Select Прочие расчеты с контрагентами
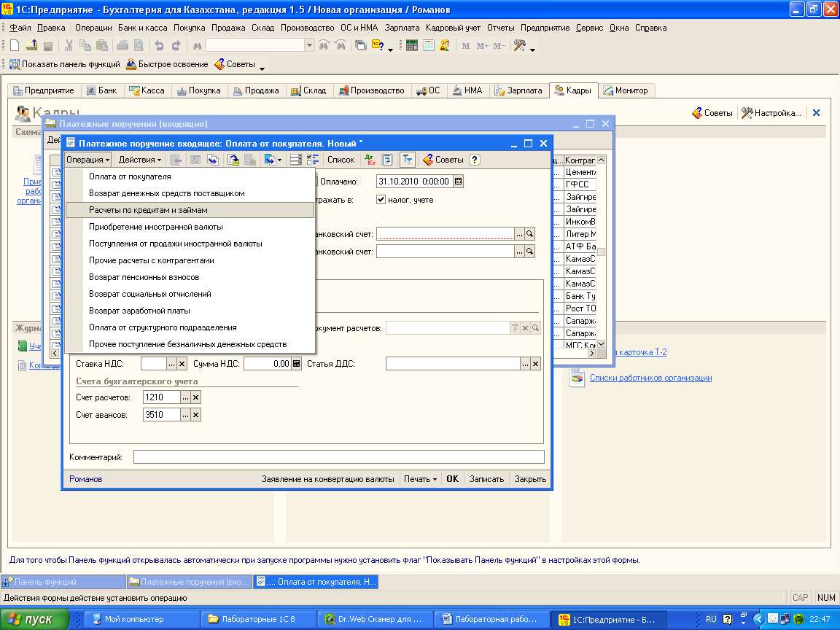 pos(190,260)
